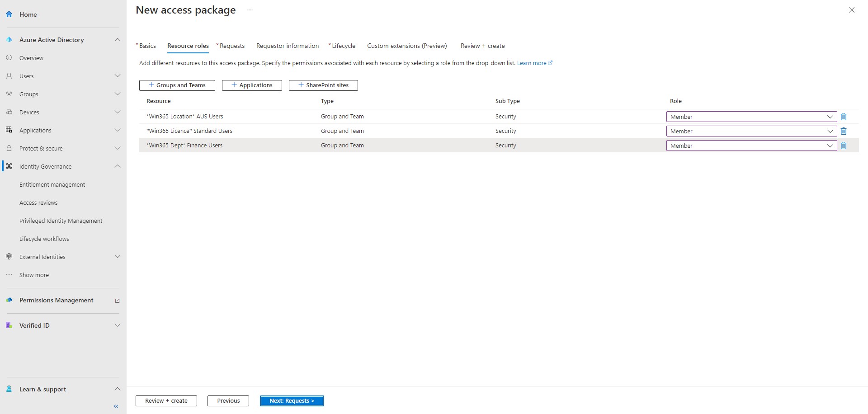Click the Home icon in sidebar
868x414 pixels.
[x=9, y=14]
